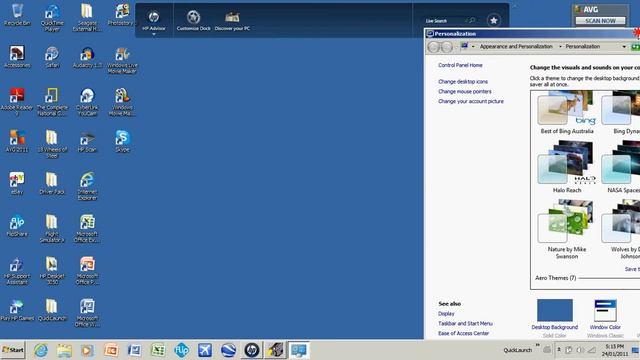The height and width of the screenshot is (360, 640).
Task: Open Control Panel Home link
Action: pos(460,65)
